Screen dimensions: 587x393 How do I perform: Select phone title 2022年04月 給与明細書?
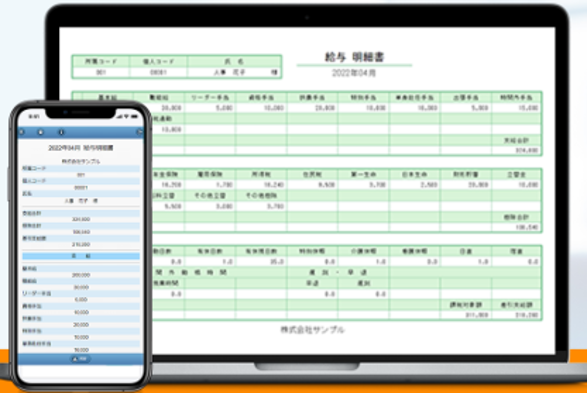(80, 148)
